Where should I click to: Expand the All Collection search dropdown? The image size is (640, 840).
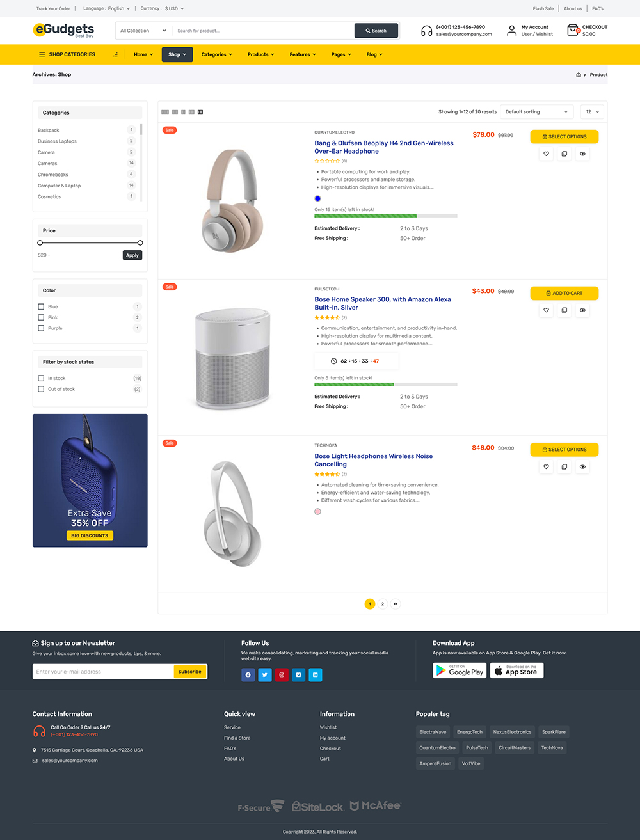(144, 31)
